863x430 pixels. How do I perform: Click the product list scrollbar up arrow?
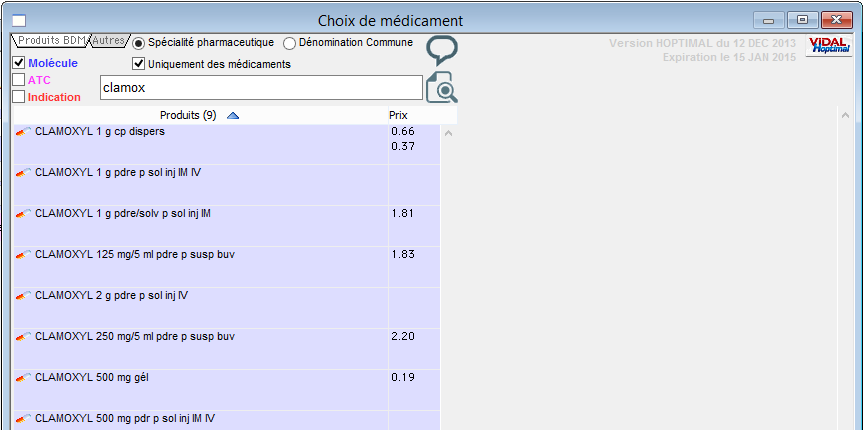pos(449,134)
